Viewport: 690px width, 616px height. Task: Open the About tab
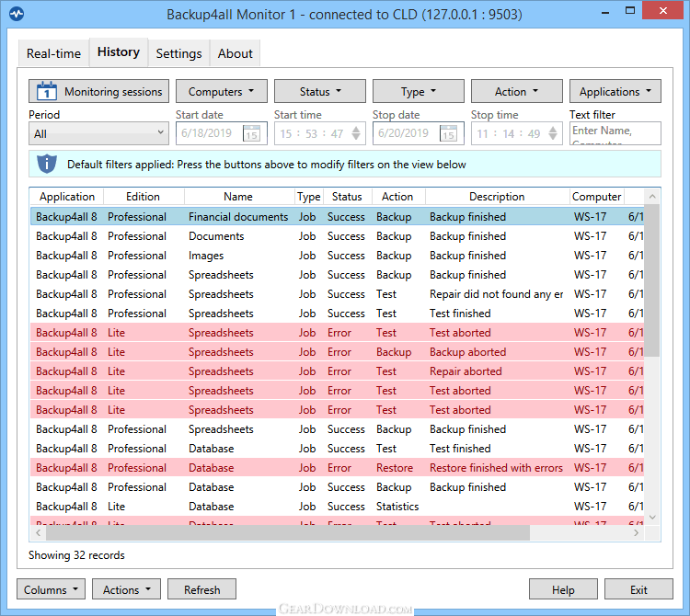click(x=235, y=53)
